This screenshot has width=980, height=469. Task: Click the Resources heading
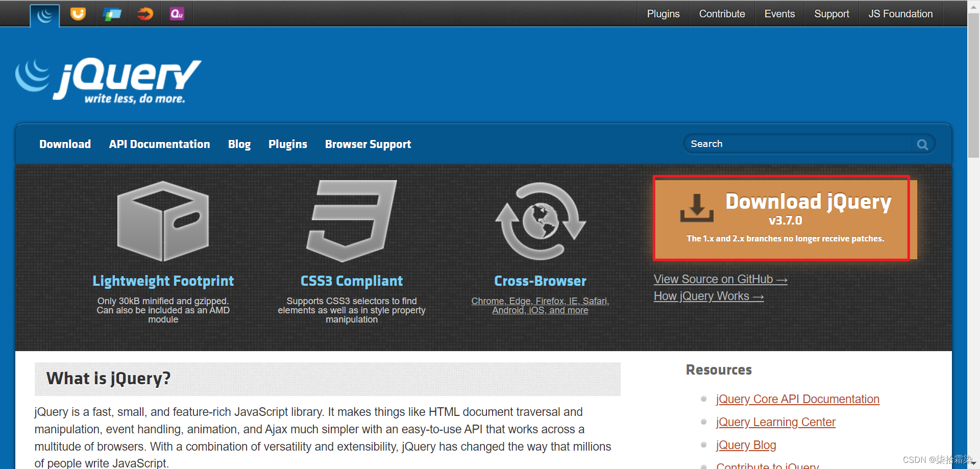[x=719, y=370]
